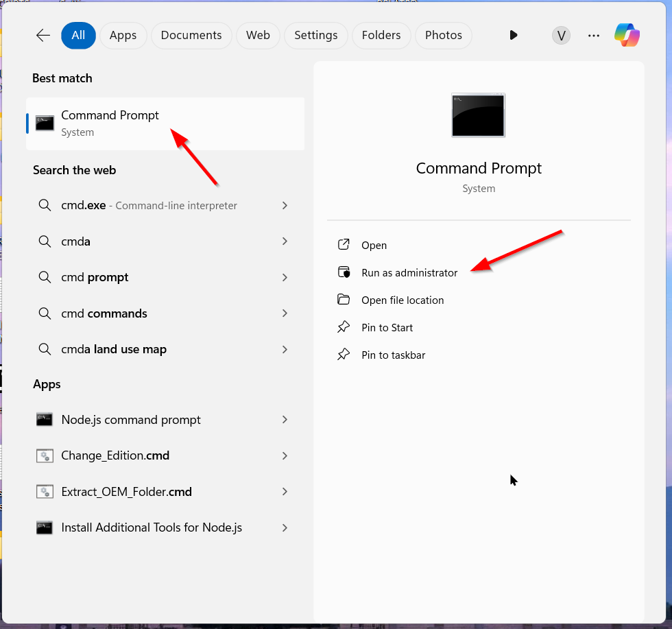This screenshot has width=672, height=629.
Task: Expand the Install Additional Tools for Node.js chevron
Action: [x=285, y=527]
